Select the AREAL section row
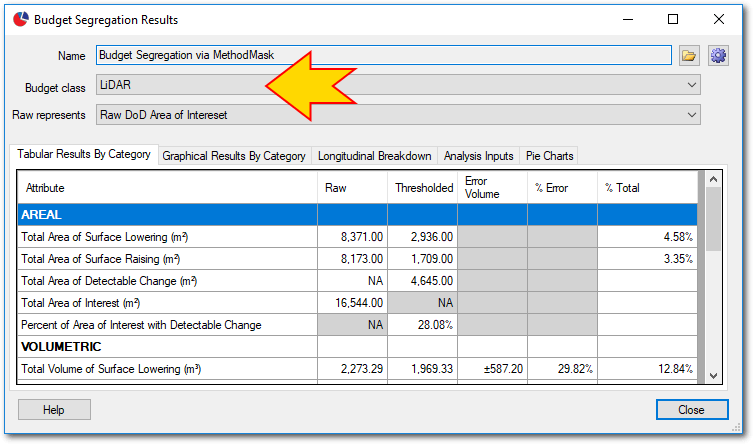The image size is (753, 444). 357,215
